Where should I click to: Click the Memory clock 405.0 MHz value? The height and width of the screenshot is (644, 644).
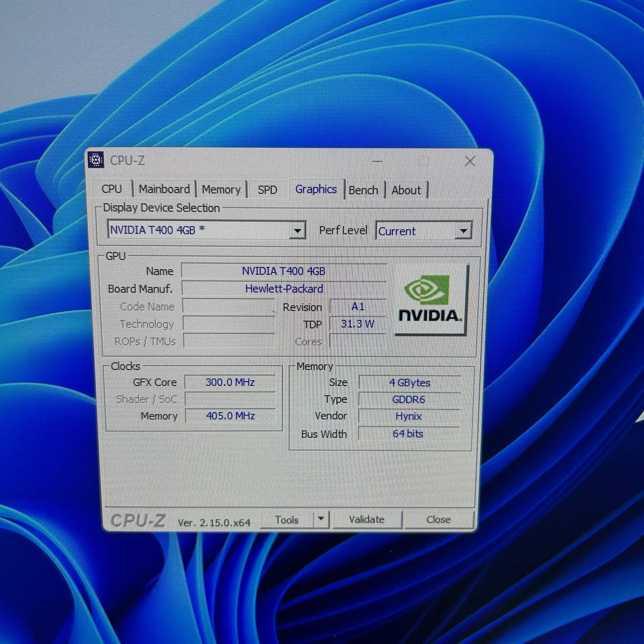pos(230,416)
